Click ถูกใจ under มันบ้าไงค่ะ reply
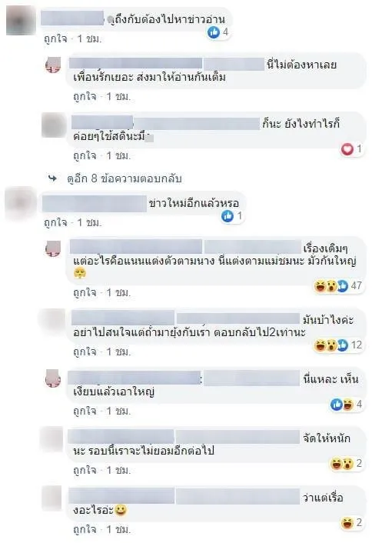 coord(85,351)
